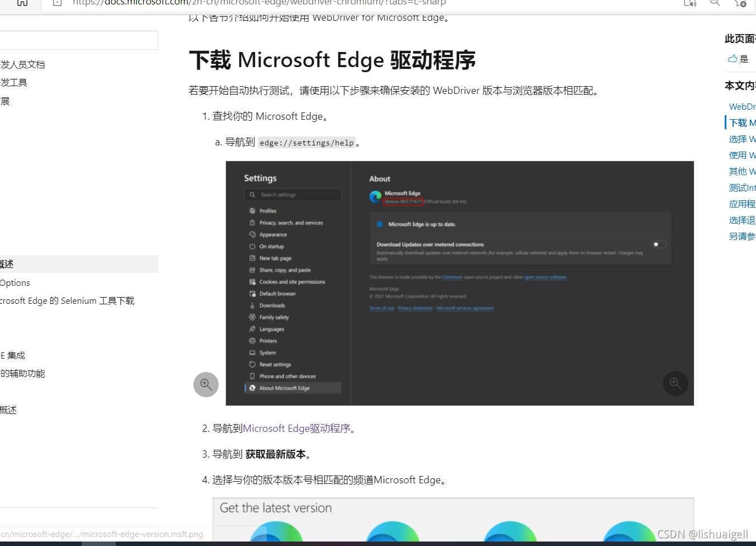The image size is (756, 546).
Task: Open site information icon beside the URL
Action: 57,2
